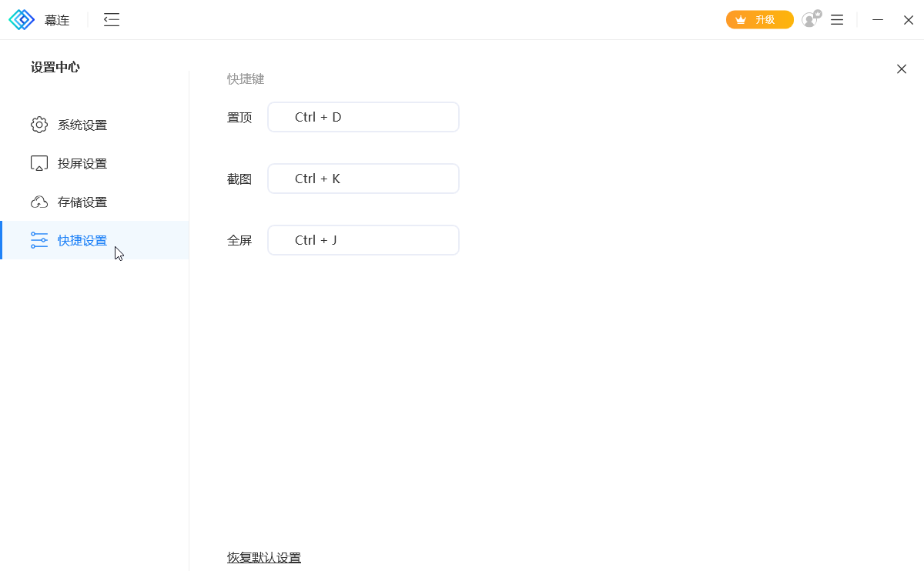This screenshot has width=924, height=571.
Task: Collapse the sidebar using the collapse icon
Action: 111,20
